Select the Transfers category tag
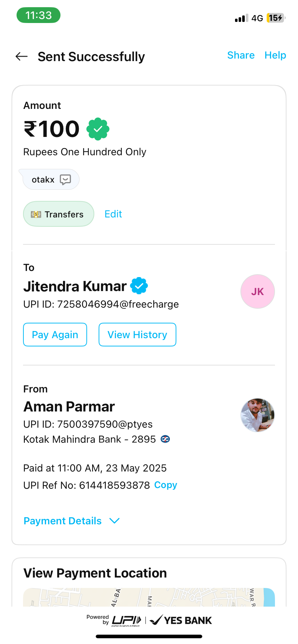This screenshot has height=644, width=298. [x=58, y=214]
